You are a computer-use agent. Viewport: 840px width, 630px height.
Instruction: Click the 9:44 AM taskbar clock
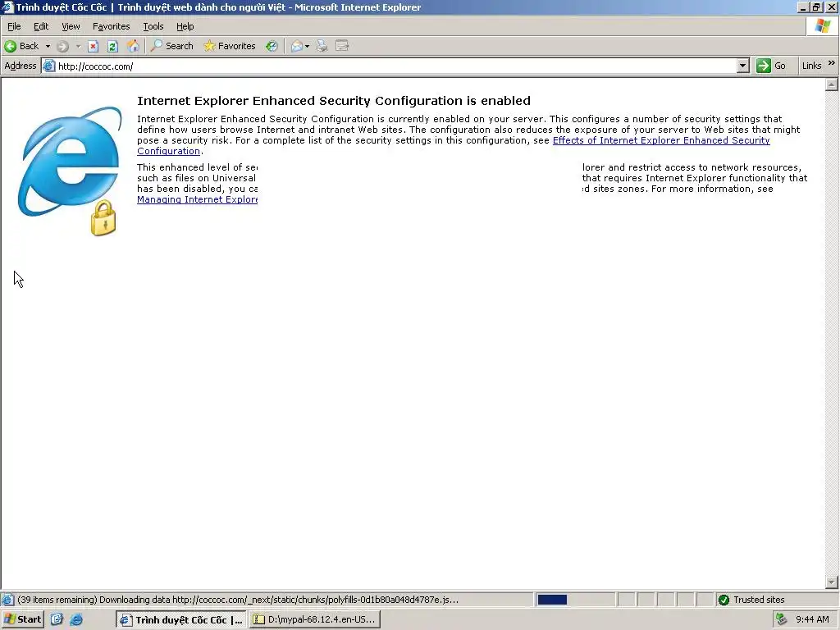click(x=812, y=620)
